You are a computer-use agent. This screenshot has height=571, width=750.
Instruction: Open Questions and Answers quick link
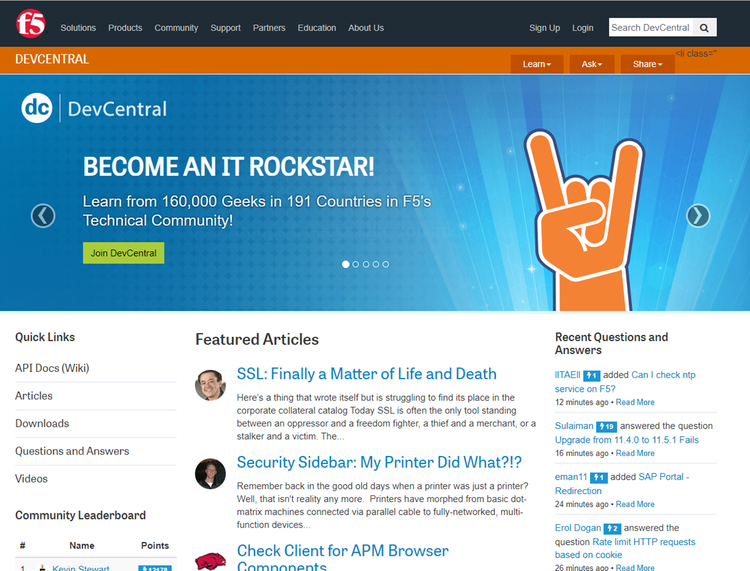tap(72, 451)
